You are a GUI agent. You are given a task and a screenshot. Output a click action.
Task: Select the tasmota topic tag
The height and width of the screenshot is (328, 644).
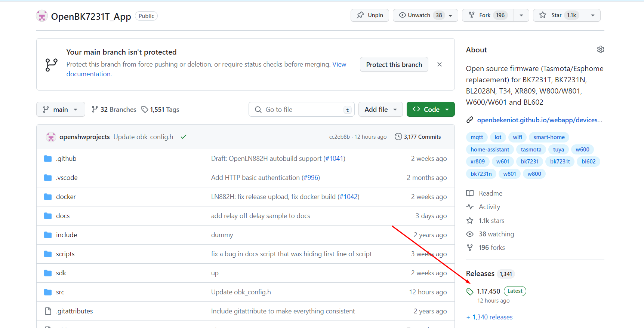click(x=531, y=150)
